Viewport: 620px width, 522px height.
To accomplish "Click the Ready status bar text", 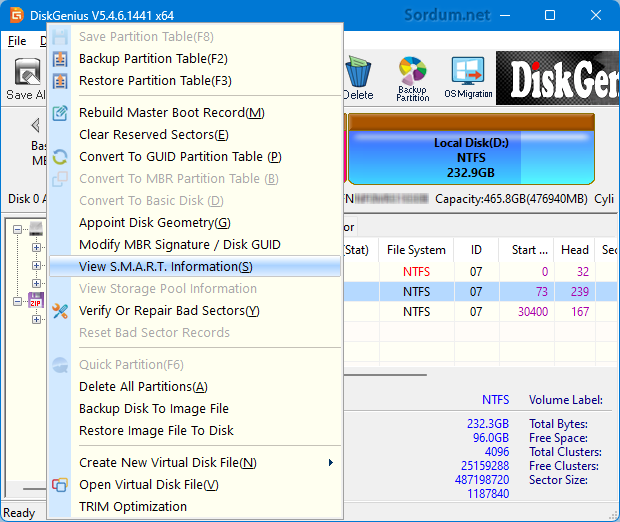I will 19,513.
